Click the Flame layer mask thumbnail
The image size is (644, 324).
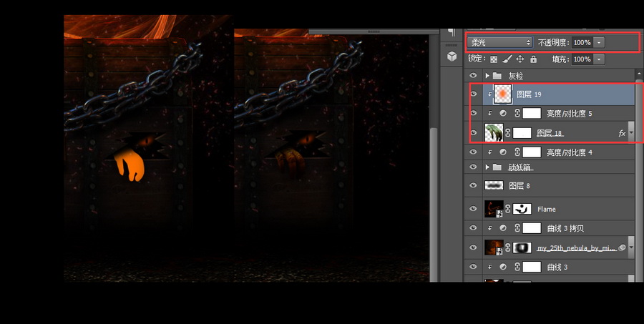point(522,209)
